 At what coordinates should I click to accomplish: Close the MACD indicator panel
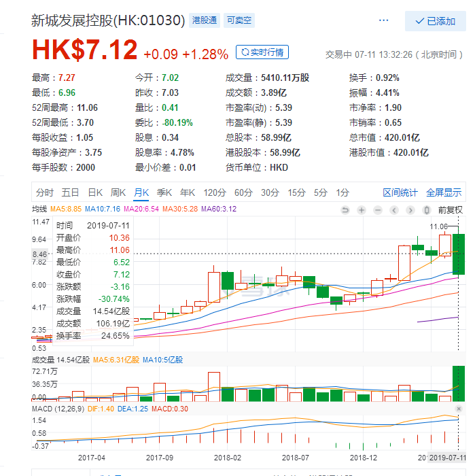point(459,409)
